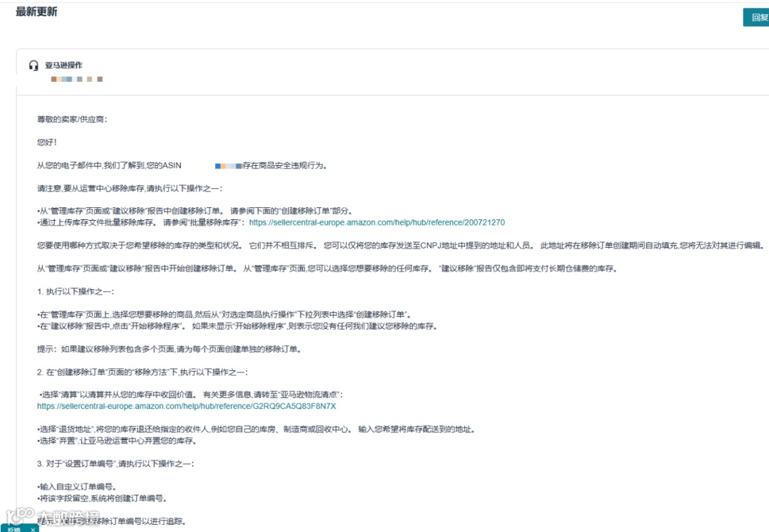Image resolution: width=769 pixels, height=532 pixels.
Task: Click the bullet starting 将该字段留空
Action: pyautogui.click(x=102, y=499)
